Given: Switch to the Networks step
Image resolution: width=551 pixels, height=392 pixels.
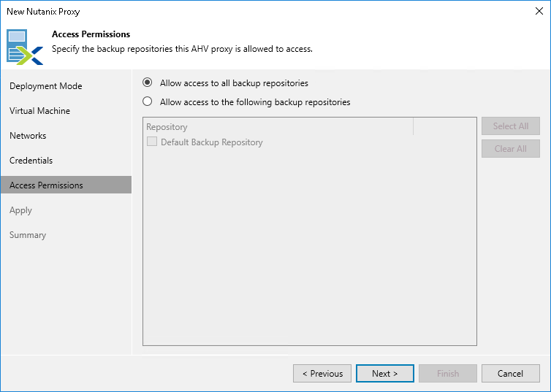Looking at the screenshot, I should point(28,136).
